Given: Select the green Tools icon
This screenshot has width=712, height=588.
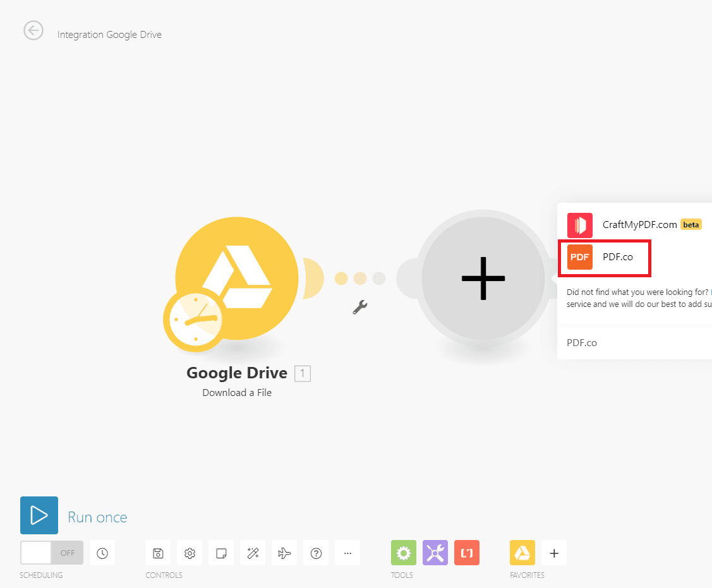Looking at the screenshot, I should tap(403, 553).
